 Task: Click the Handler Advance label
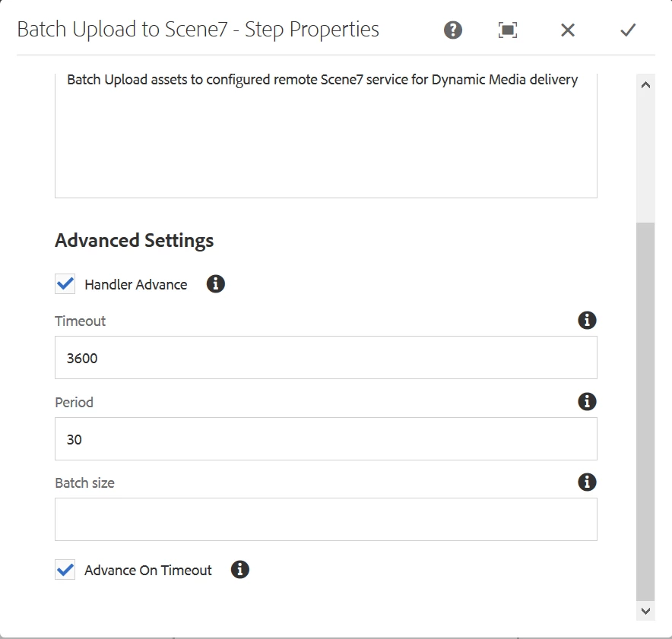coord(136,284)
